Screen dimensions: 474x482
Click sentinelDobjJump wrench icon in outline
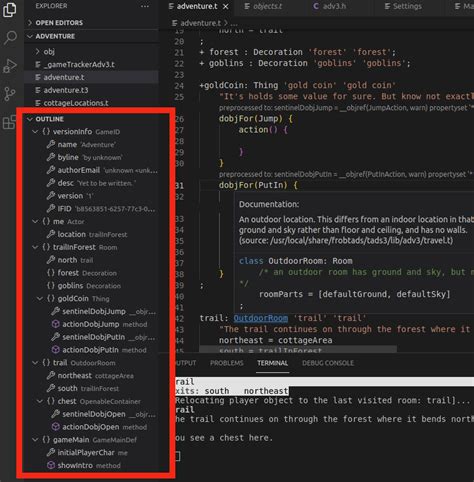[x=55, y=311]
